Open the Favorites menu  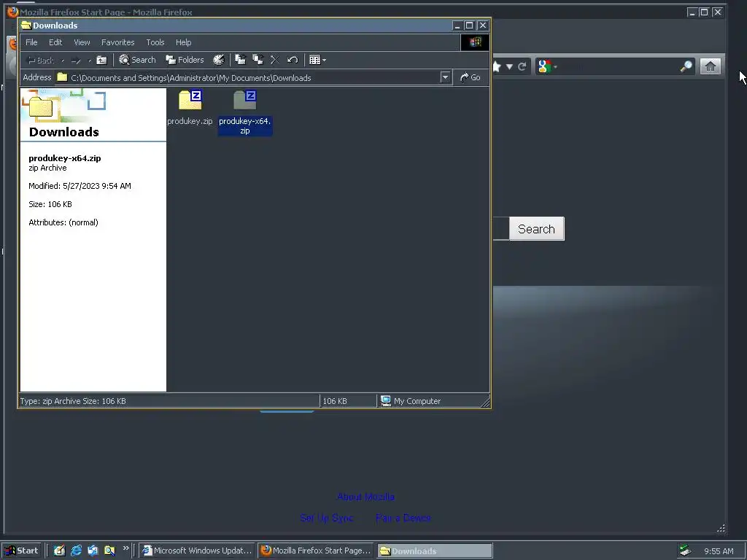[117, 42]
